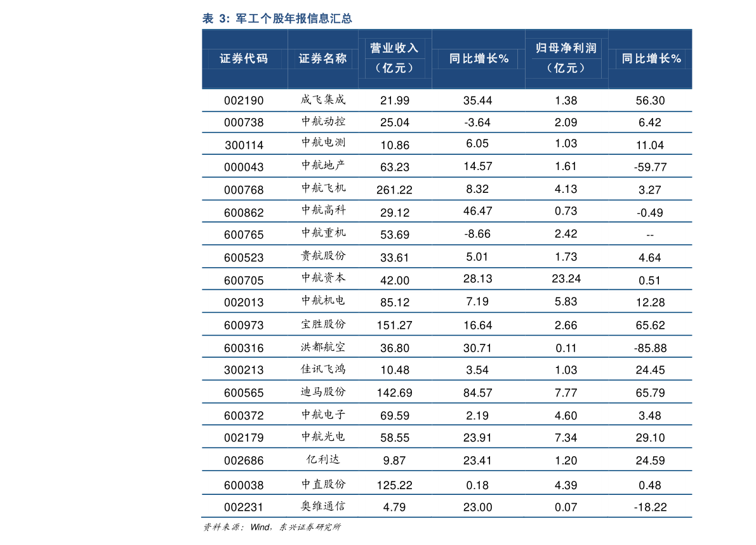The image size is (756, 545).
Task: Click the stock name 贵航股份
Action: pos(323,256)
